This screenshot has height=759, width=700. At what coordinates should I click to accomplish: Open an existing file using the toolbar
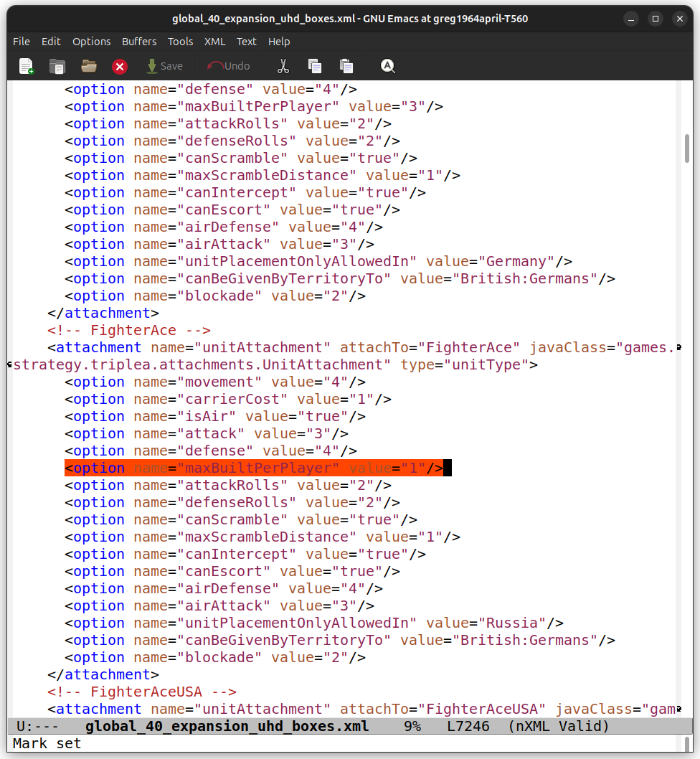[x=57, y=65]
